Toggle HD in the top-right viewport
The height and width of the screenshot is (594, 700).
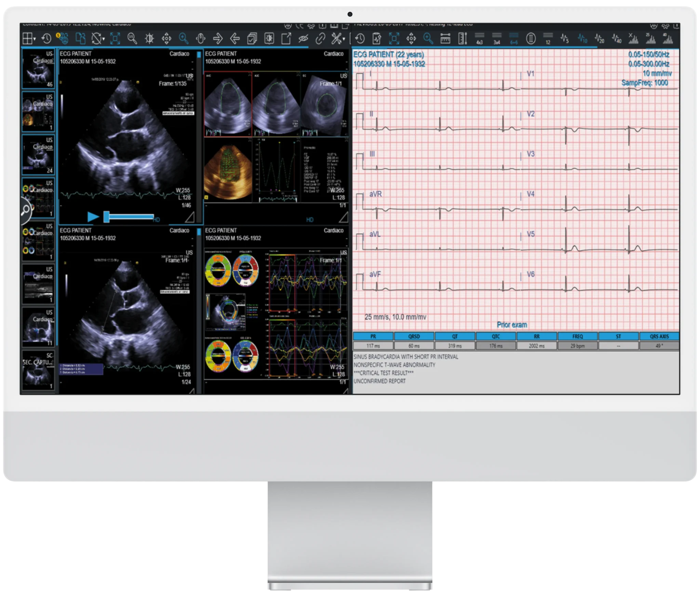310,220
